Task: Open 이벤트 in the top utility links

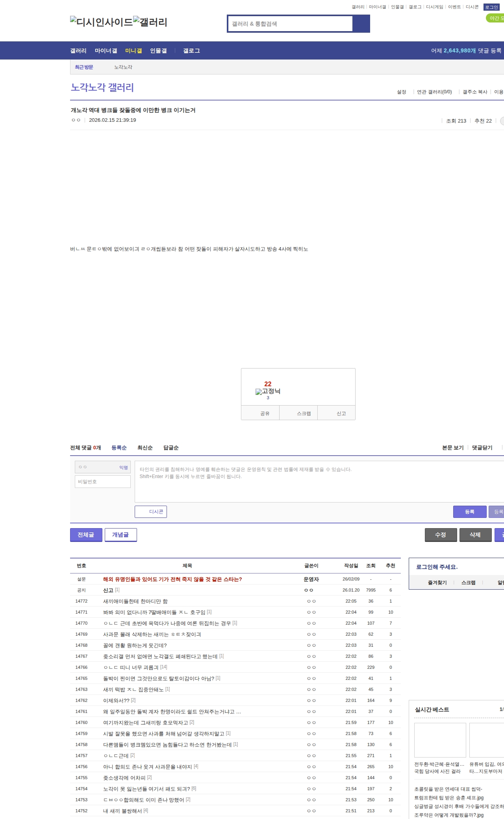Action: click(454, 7)
